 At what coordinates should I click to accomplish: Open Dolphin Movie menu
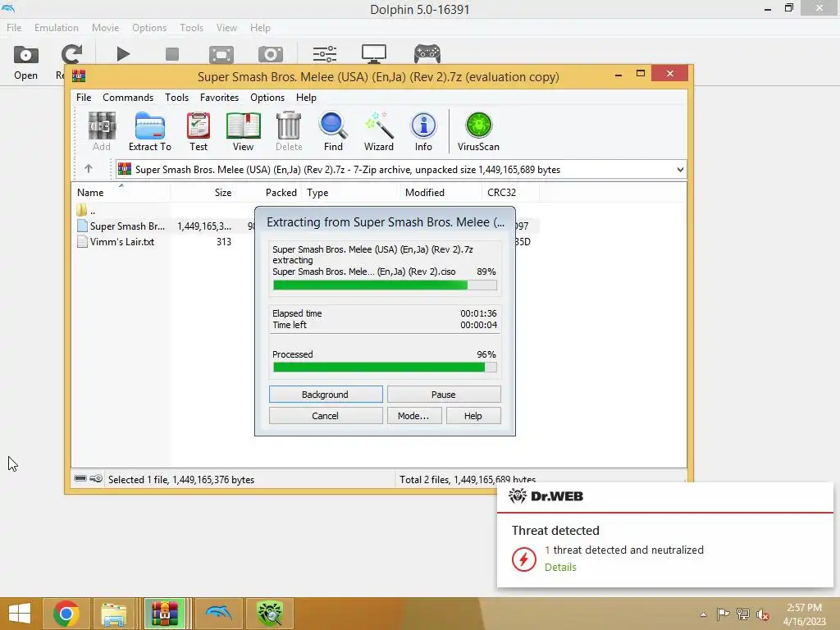[106, 28]
